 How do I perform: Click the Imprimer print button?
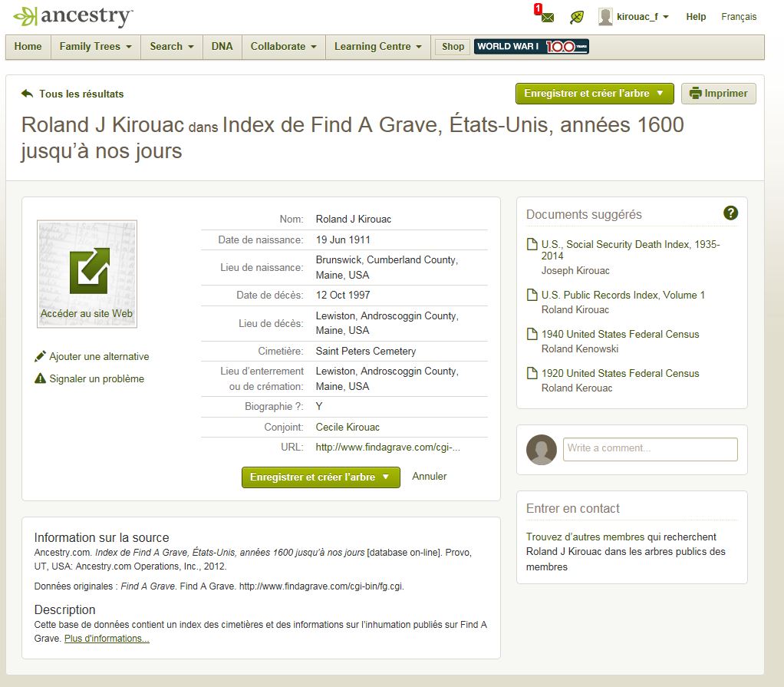(719, 94)
